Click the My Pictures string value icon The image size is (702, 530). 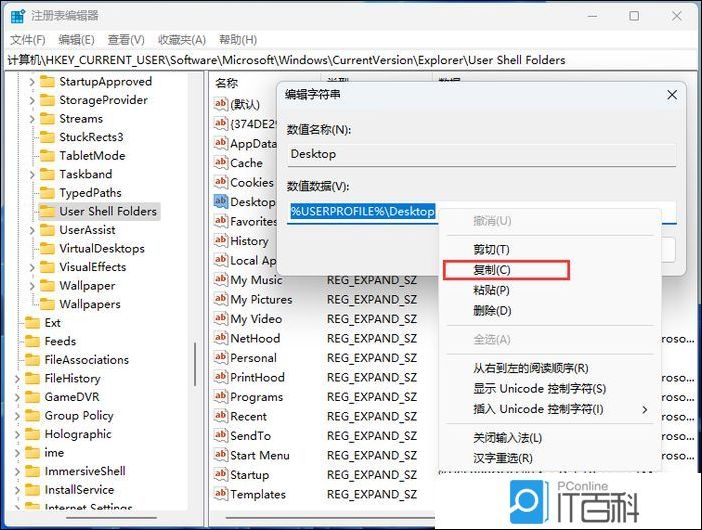coord(220,299)
